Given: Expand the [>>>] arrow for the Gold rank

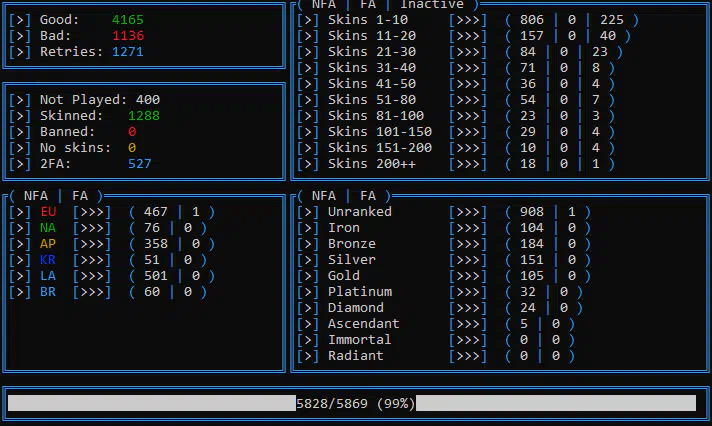Looking at the screenshot, I should coord(468,276).
